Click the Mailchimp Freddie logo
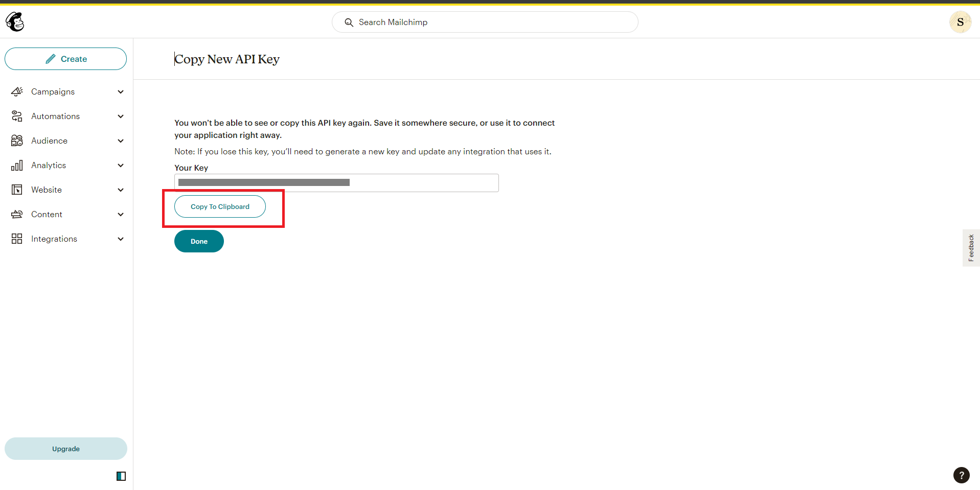The image size is (980, 490). (15, 22)
